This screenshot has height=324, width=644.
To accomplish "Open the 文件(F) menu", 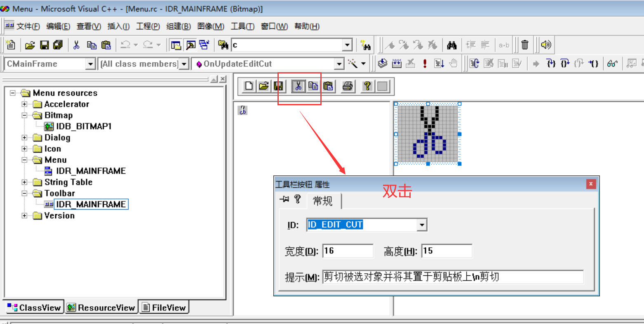I will point(28,26).
